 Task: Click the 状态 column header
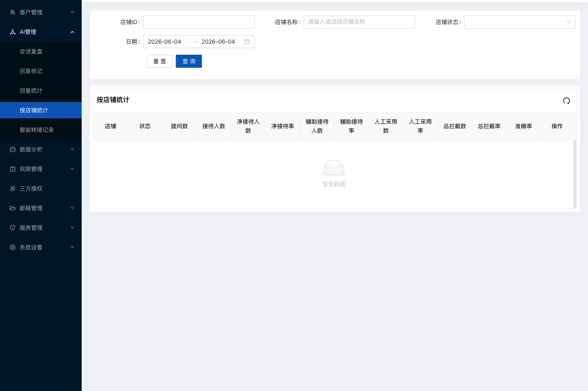pos(145,126)
